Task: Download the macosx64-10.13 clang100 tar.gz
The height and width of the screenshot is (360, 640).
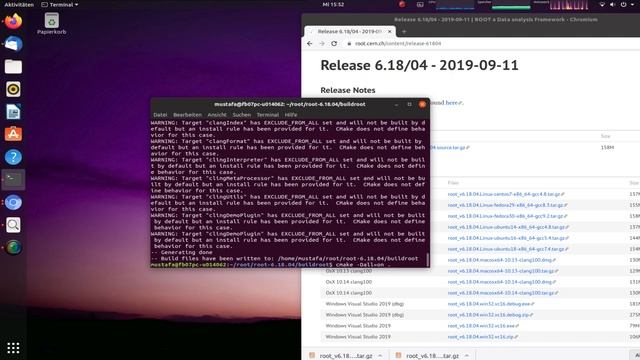Action: tap(503, 271)
